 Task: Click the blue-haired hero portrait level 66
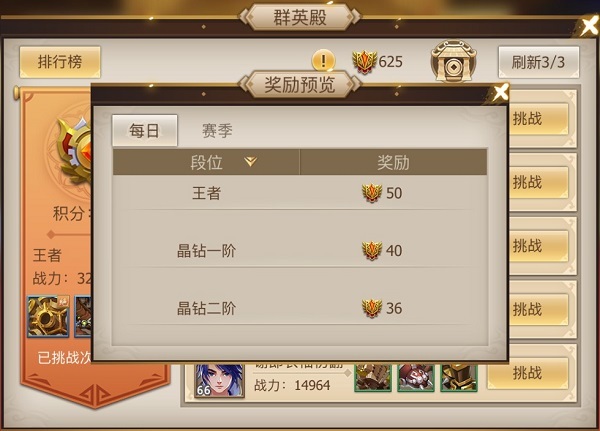219,380
